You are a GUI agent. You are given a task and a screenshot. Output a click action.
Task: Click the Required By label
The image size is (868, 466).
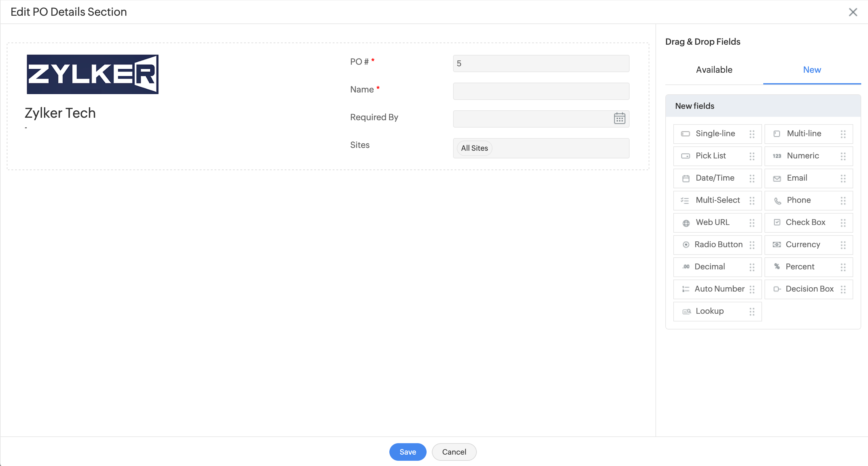click(374, 117)
